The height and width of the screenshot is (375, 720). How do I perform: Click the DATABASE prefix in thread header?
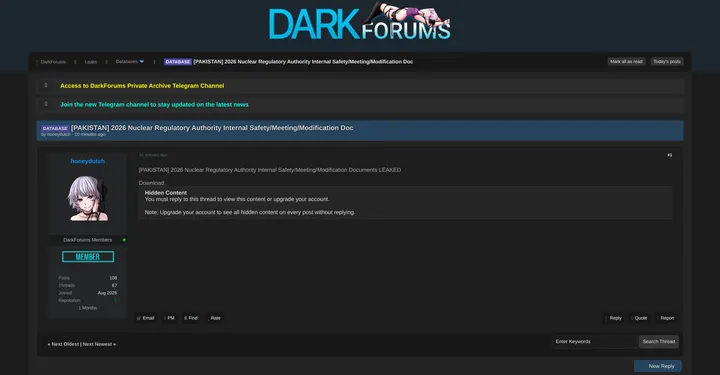(55, 129)
